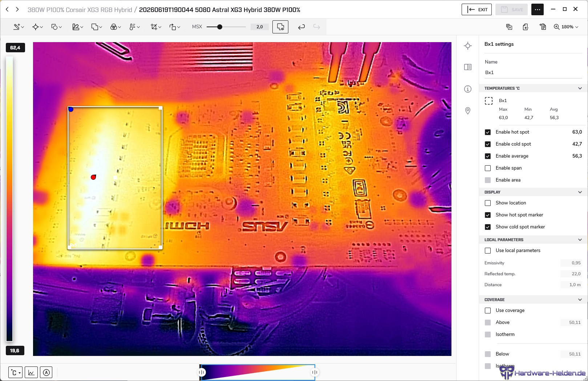Redo the last undone edit

pos(317,27)
